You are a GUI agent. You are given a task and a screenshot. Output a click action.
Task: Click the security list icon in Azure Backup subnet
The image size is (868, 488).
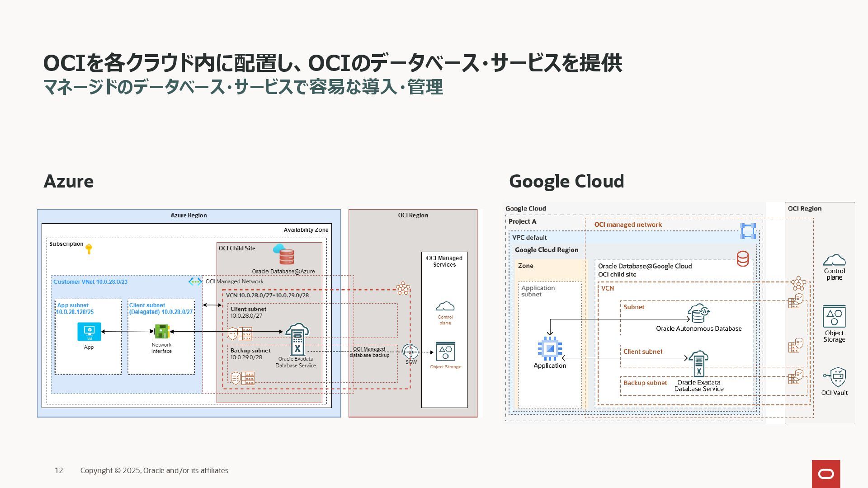coord(242,378)
